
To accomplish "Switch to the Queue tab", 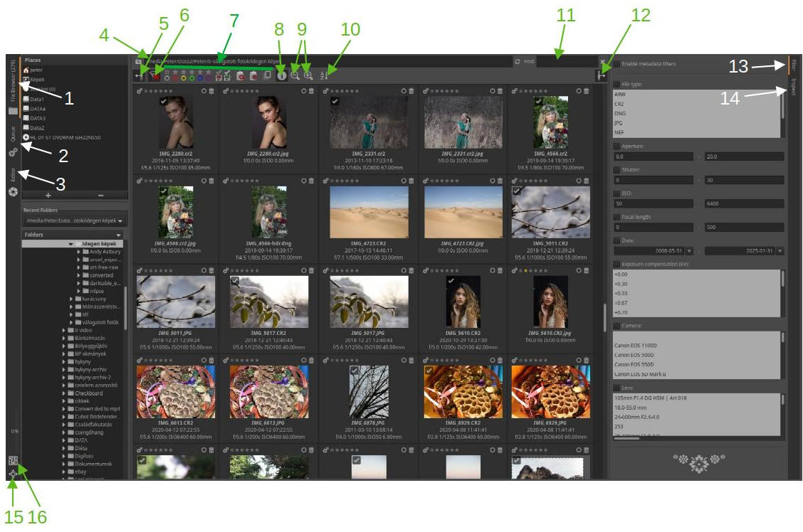I will coord(12,133).
